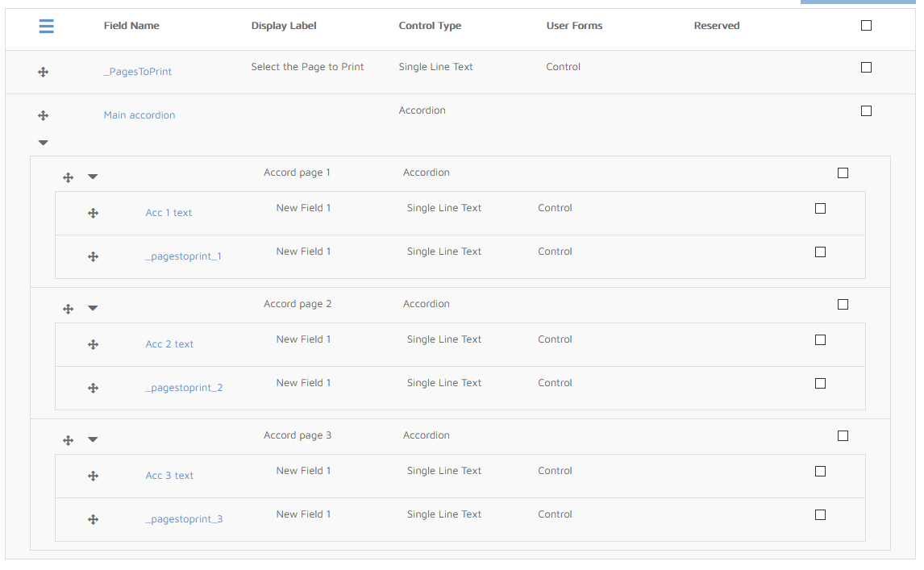
Task: Open the _pagestoprint_1 field link
Action: (x=184, y=256)
